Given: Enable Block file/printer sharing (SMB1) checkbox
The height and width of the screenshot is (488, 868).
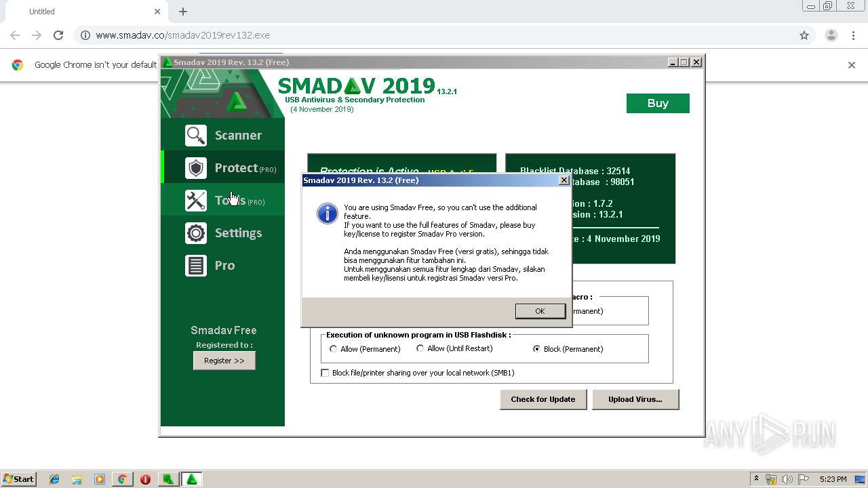Looking at the screenshot, I should pyautogui.click(x=325, y=373).
